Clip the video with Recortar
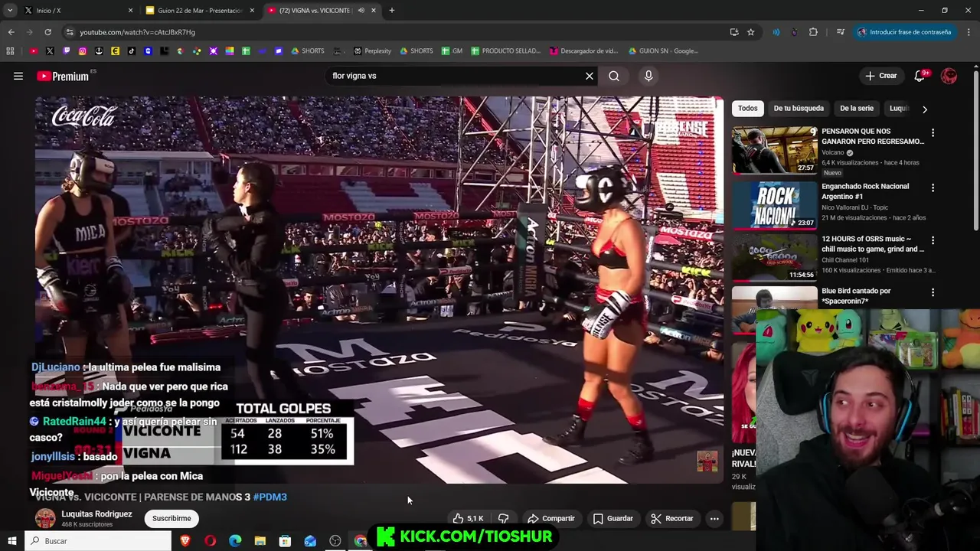 pos(671,518)
